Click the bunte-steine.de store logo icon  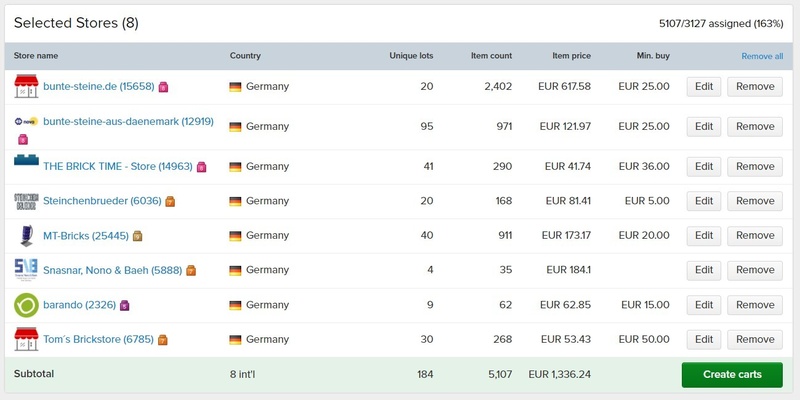[26, 86]
